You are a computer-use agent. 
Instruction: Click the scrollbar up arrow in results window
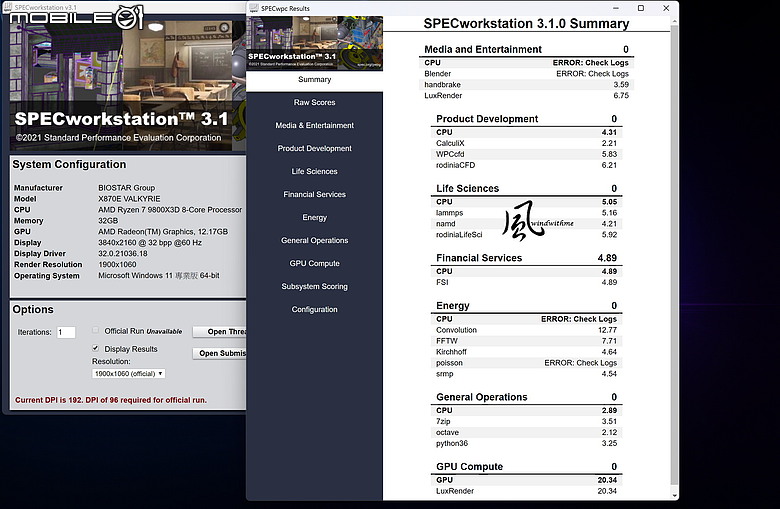point(674,21)
